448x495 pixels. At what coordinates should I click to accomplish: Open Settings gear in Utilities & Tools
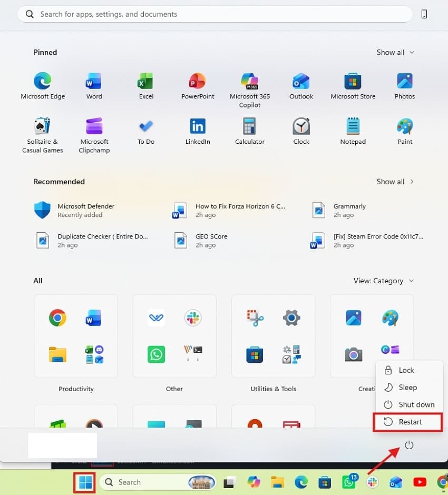coord(291,318)
